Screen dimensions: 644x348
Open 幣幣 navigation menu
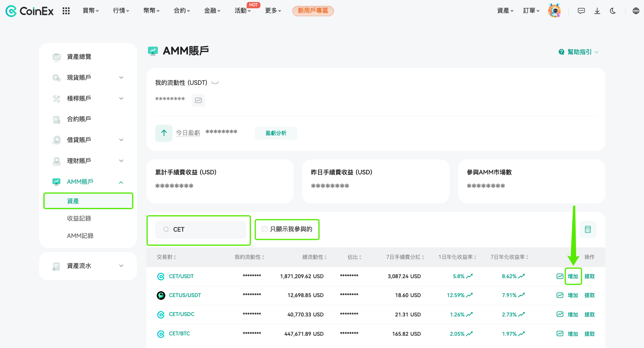[x=152, y=11]
